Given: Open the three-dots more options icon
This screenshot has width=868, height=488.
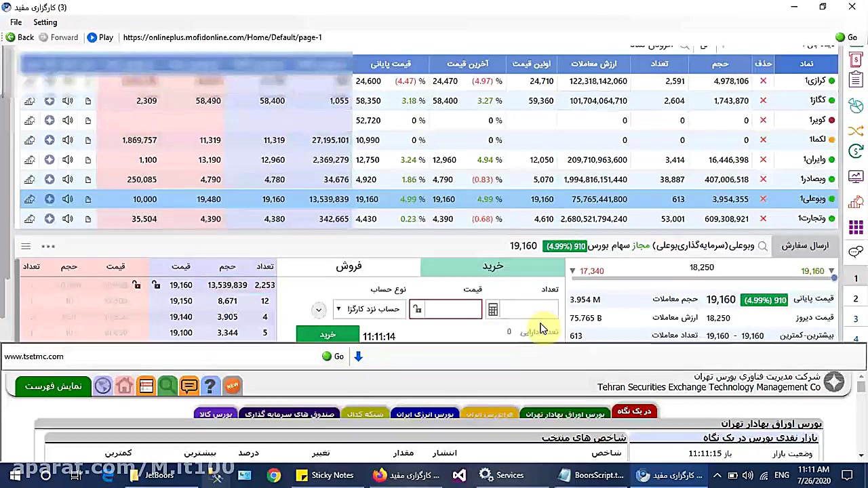Looking at the screenshot, I should [x=48, y=246].
